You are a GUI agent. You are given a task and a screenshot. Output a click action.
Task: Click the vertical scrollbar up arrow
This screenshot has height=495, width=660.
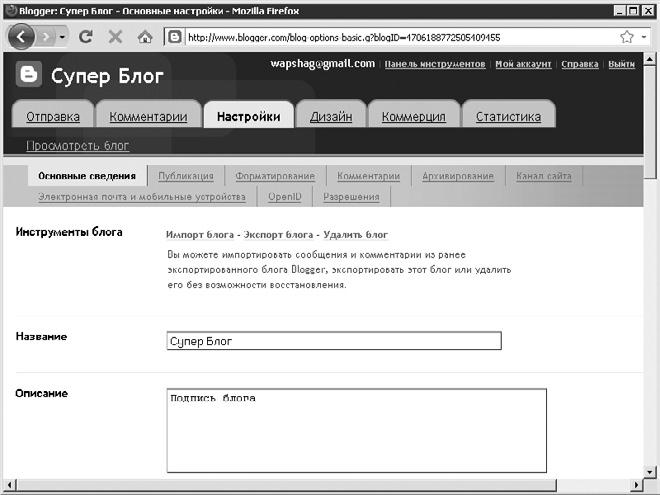click(649, 59)
